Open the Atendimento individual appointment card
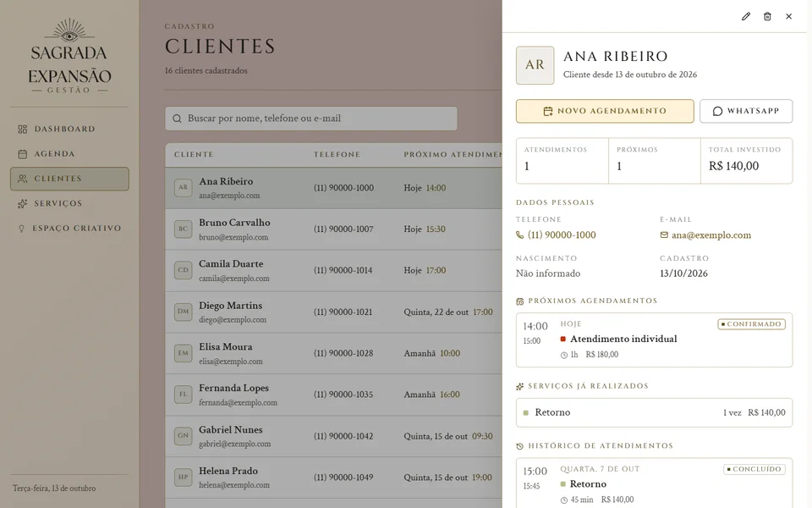Viewport: 812px width, 508px height. 654,340
